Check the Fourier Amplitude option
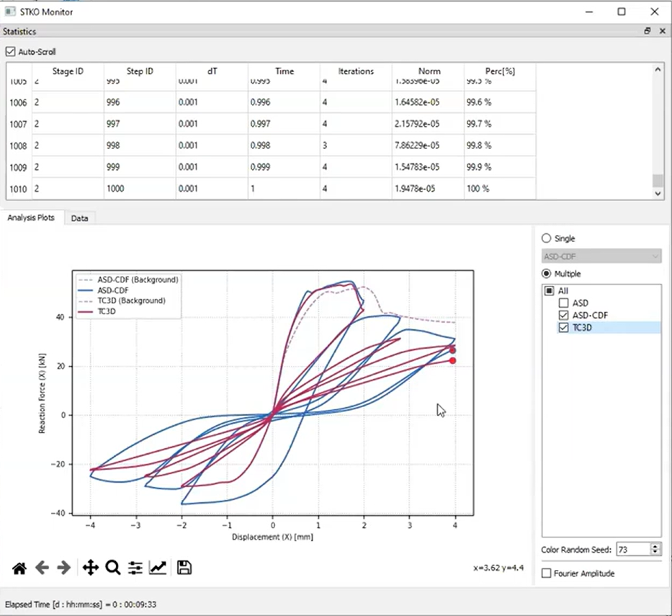Viewport: 672px width, 616px height. (x=545, y=573)
